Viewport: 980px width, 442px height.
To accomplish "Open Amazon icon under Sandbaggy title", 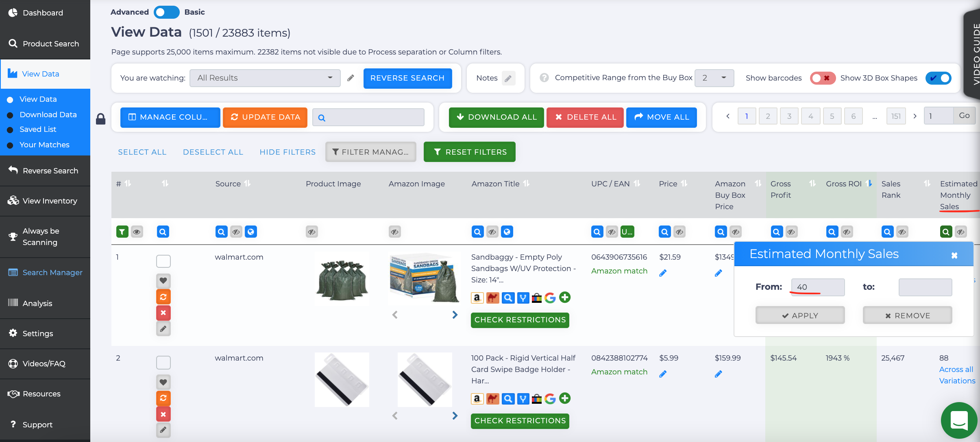I will 477,298.
